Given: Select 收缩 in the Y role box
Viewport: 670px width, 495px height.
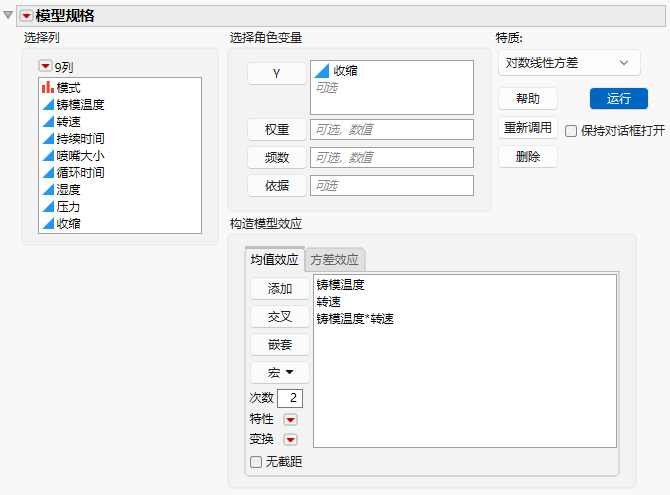Looking at the screenshot, I should (345, 71).
